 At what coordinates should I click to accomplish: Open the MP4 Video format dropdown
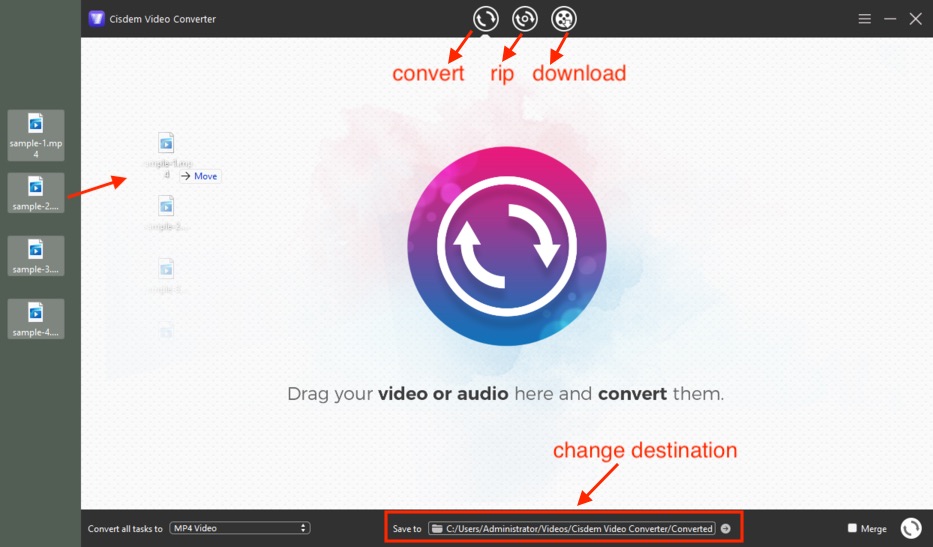pos(240,528)
